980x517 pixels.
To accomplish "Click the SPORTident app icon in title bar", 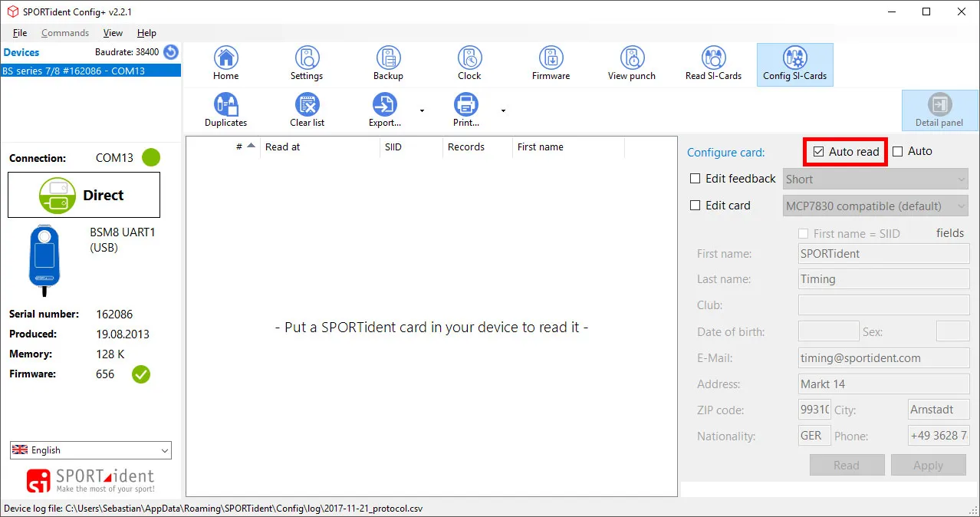I will tap(12, 12).
